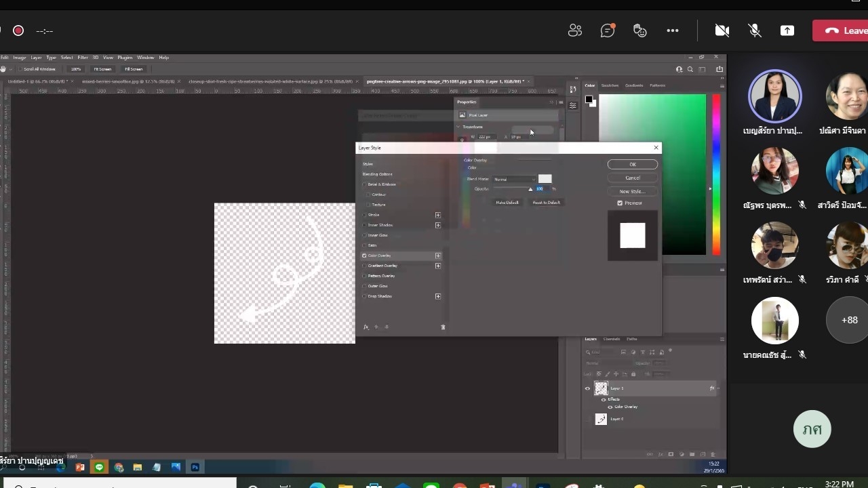Share screen from the meeting toolbar
Viewport: 868px width, 488px height.
(x=787, y=30)
